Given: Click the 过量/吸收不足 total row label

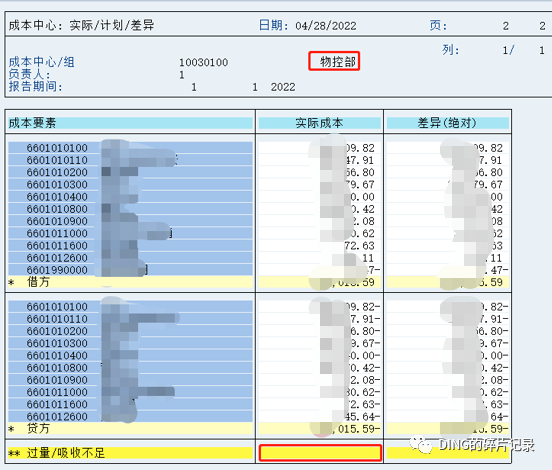Looking at the screenshot, I should click(65, 453).
